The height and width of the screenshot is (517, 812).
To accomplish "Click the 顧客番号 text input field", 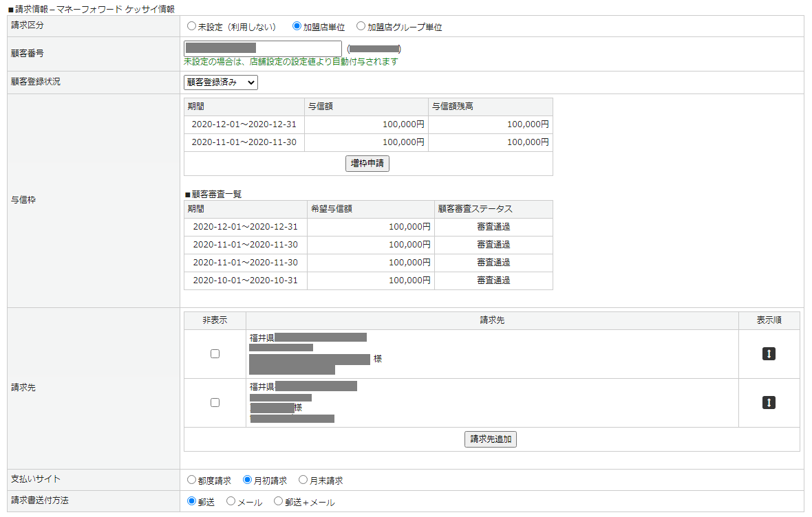I will click(262, 48).
